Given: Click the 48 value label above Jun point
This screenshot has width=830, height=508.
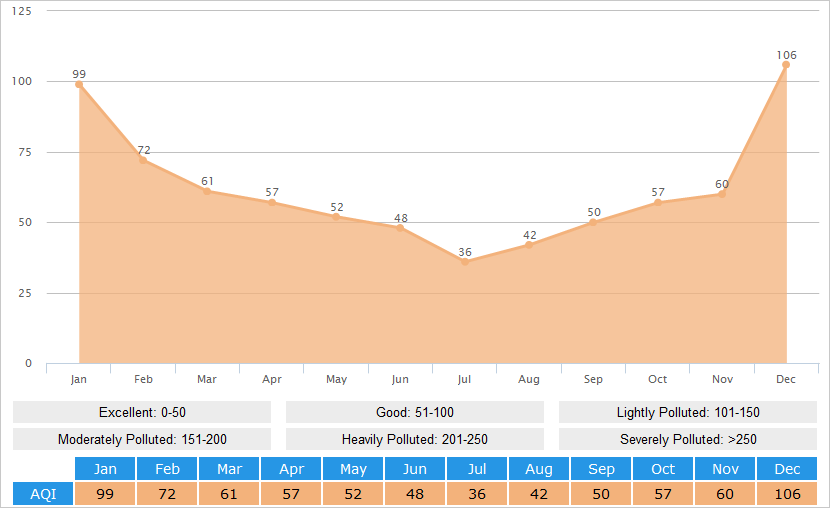Looking at the screenshot, I should pos(401,218).
